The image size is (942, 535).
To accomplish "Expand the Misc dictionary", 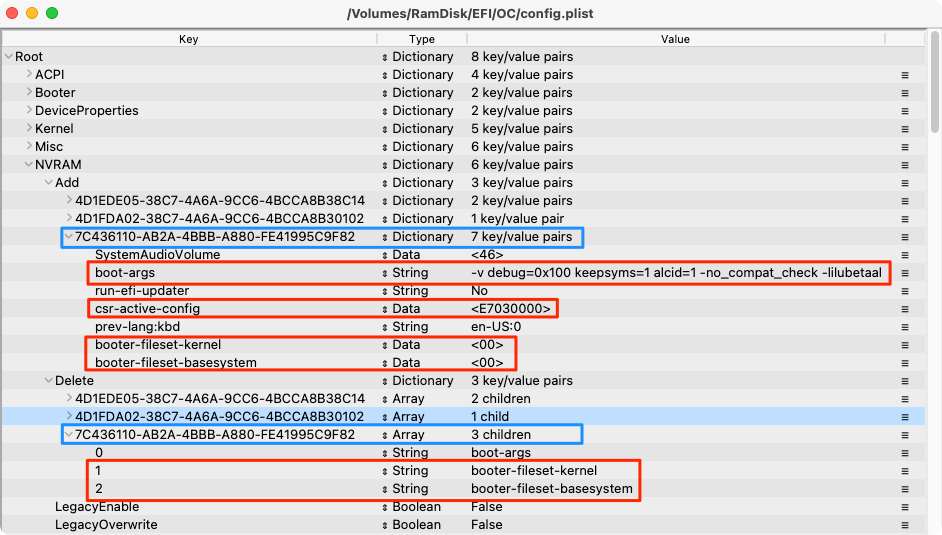I will click(29, 146).
